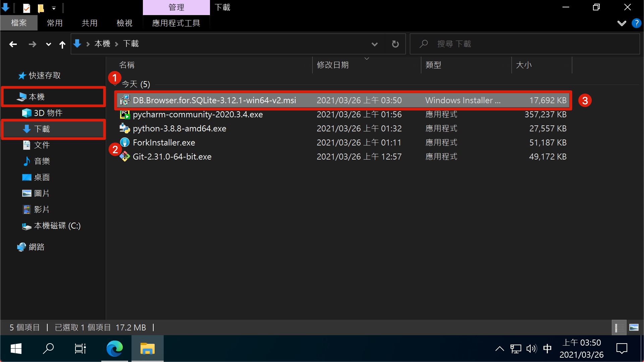
Task: Open the address bar history dropdown
Action: click(375, 44)
